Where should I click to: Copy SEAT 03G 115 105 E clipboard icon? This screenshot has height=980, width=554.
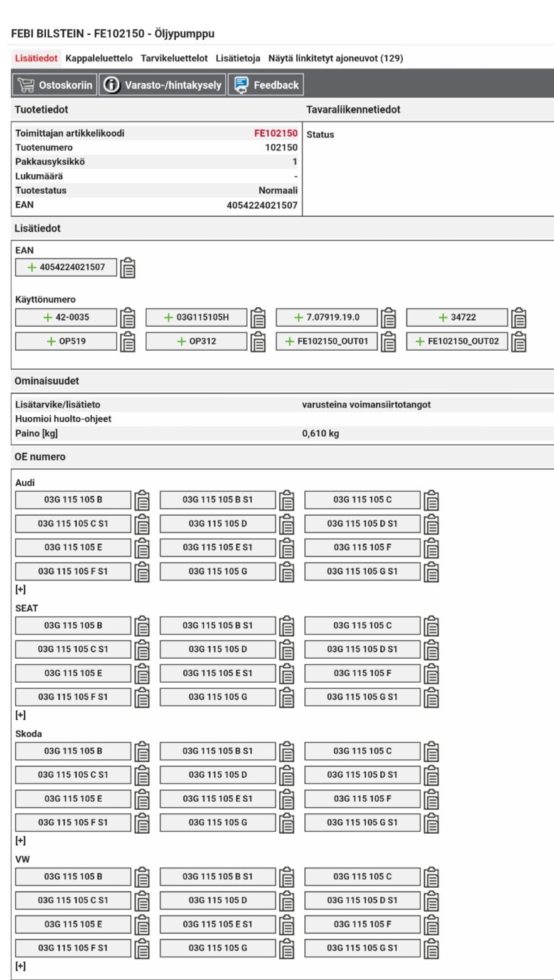142,674
